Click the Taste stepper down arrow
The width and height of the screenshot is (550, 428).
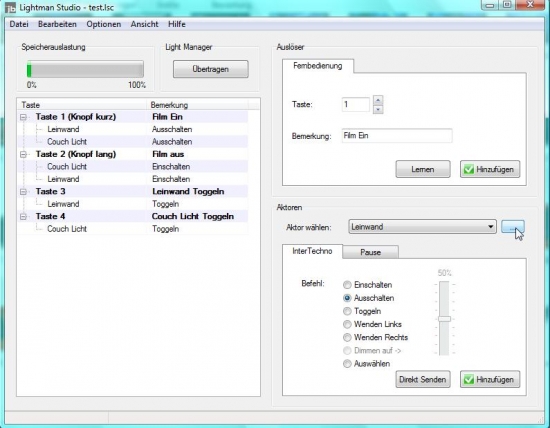click(378, 109)
